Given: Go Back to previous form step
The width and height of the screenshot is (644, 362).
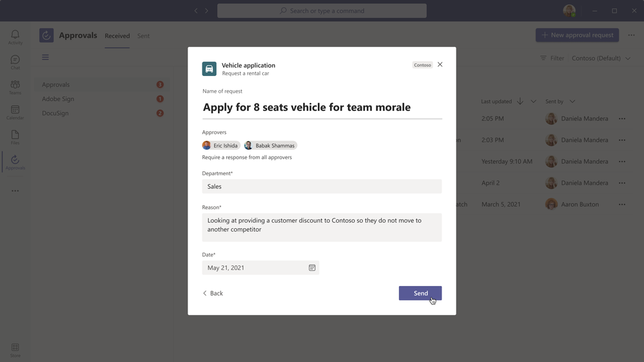Looking at the screenshot, I should coord(213,293).
